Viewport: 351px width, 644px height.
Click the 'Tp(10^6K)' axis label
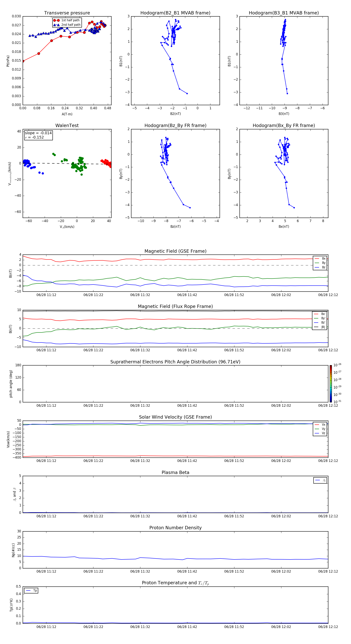[x=11, y=605]
